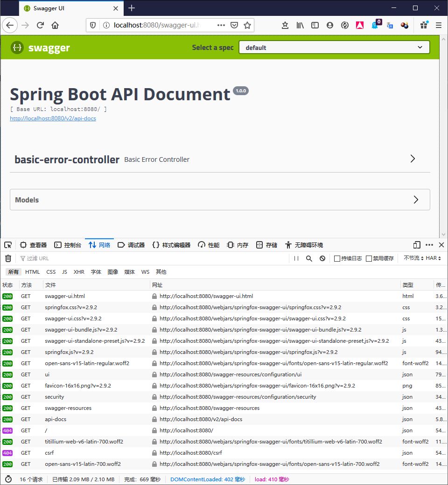Open the swagger logo on the header
The image size is (448, 485).
(40, 48)
